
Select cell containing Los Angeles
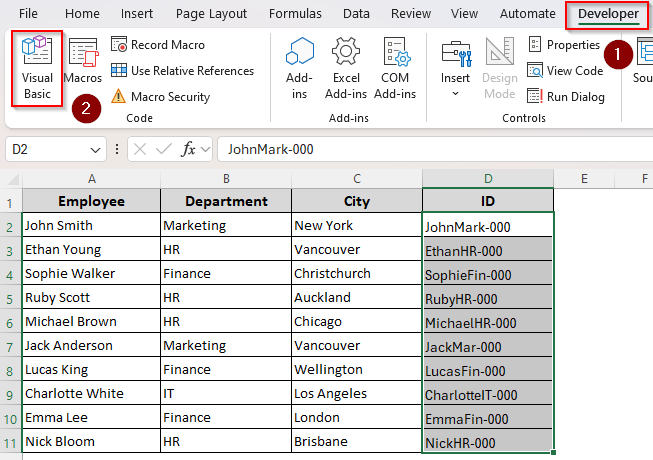[357, 393]
